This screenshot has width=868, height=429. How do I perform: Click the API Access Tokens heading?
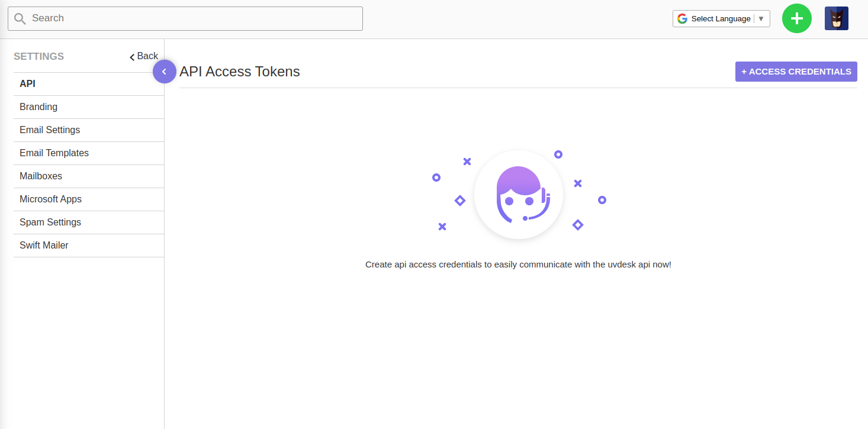[x=240, y=72]
